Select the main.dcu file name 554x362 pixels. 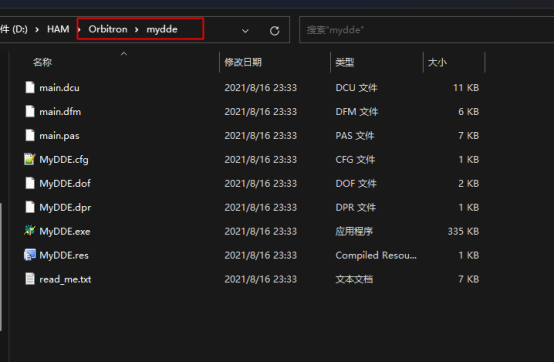[59, 88]
